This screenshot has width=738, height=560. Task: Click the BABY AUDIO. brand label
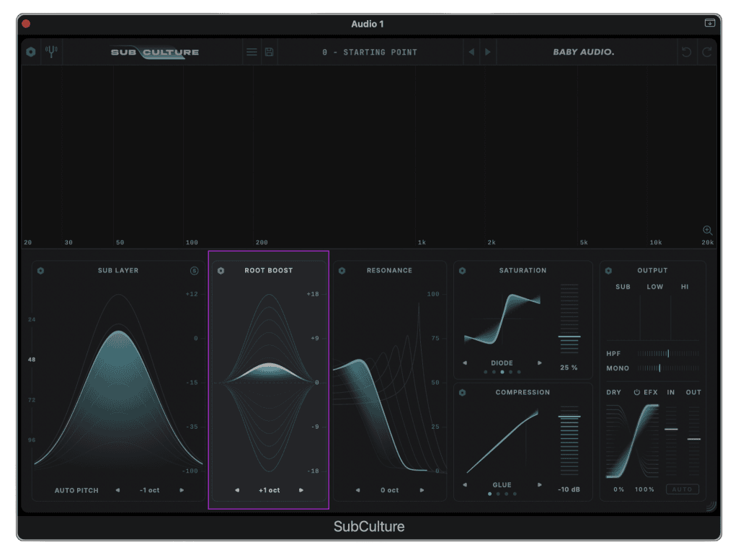point(584,52)
